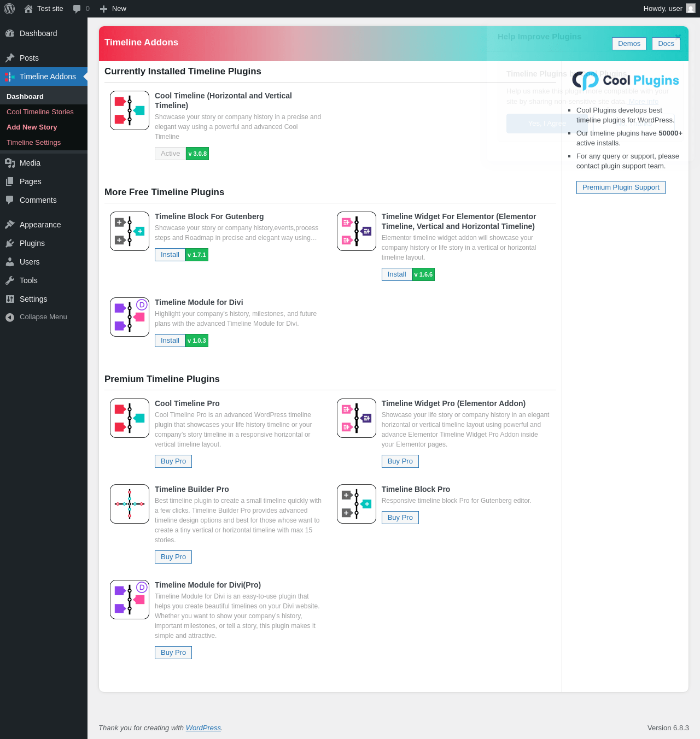Open Comments via the sidebar speech icon
Viewport: 700px width, 739px height.
tap(10, 200)
